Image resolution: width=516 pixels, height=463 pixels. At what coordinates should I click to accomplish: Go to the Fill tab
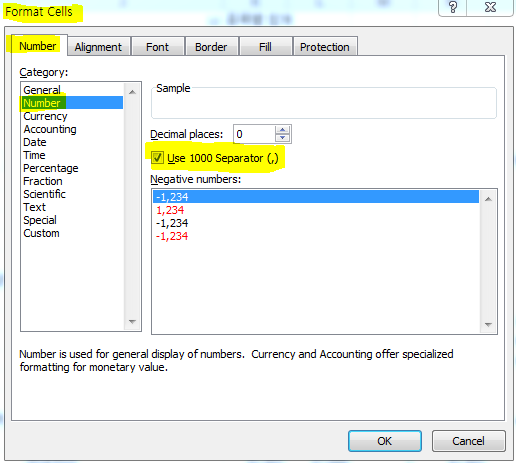pos(265,47)
